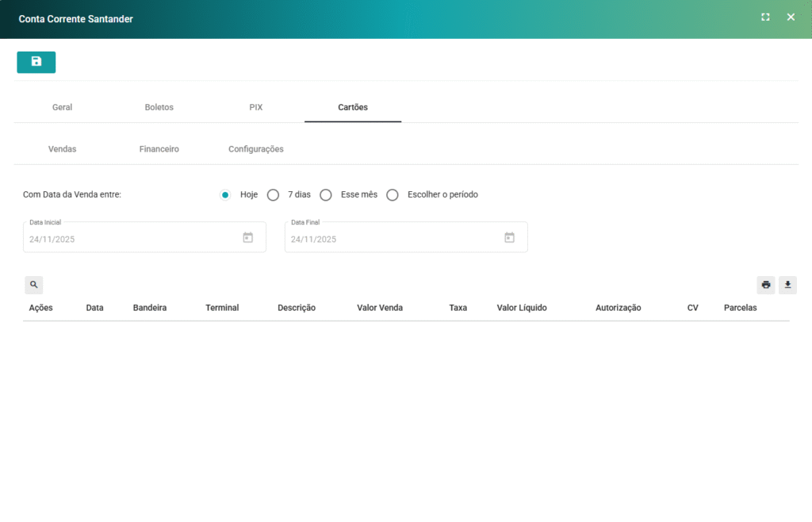
Task: Open the Data Inicial calendar picker
Action: click(247, 238)
